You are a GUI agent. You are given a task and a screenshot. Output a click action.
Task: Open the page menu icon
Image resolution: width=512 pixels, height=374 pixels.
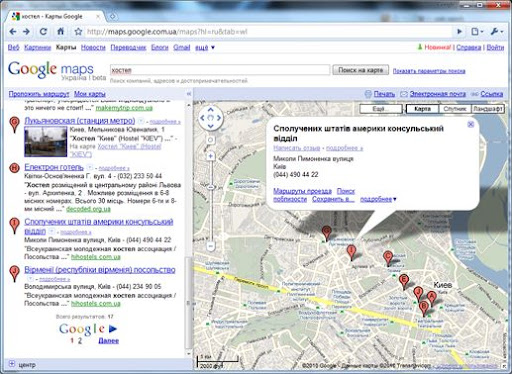click(x=477, y=32)
